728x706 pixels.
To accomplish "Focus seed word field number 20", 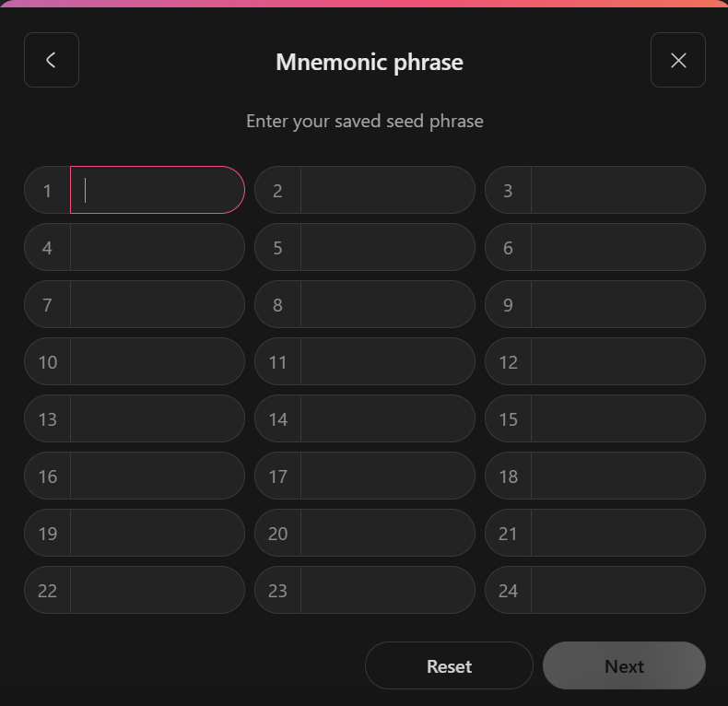I will click(387, 534).
